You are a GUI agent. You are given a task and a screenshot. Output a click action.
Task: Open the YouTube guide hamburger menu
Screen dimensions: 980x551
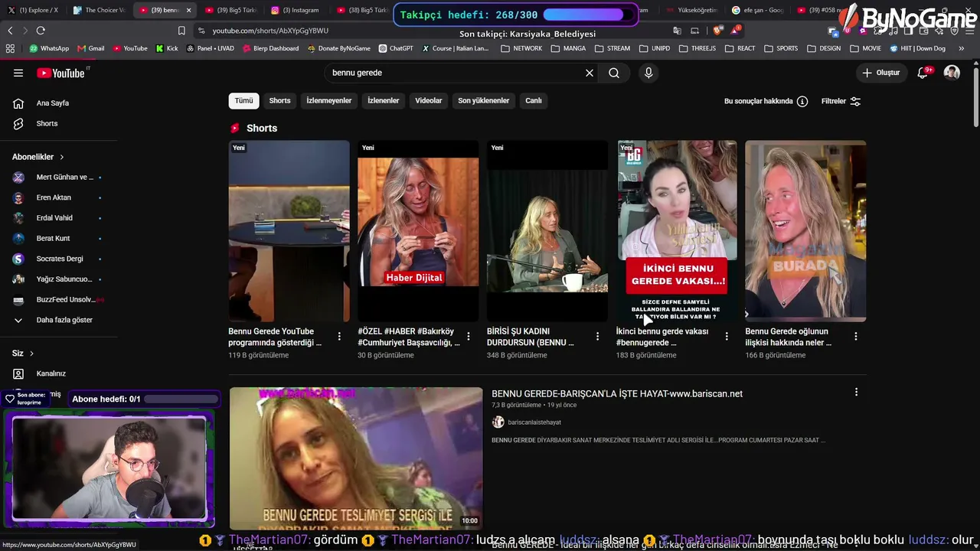(18, 73)
